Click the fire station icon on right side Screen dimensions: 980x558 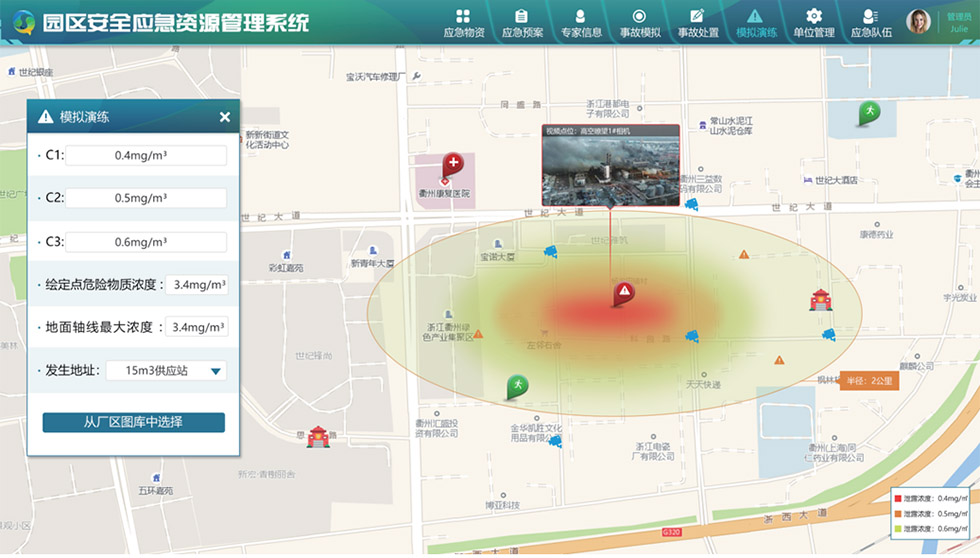pyautogui.click(x=821, y=299)
